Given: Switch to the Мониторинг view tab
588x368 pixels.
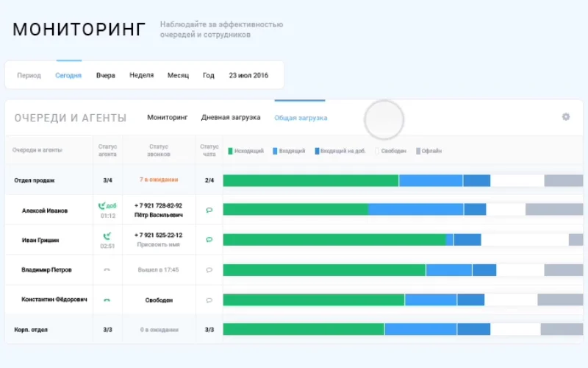Looking at the screenshot, I should [168, 117].
